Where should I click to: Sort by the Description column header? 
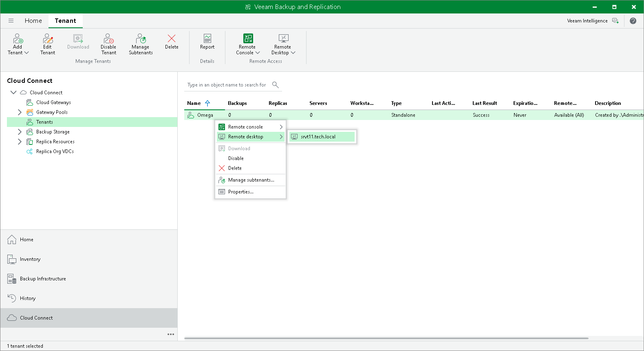pos(608,103)
